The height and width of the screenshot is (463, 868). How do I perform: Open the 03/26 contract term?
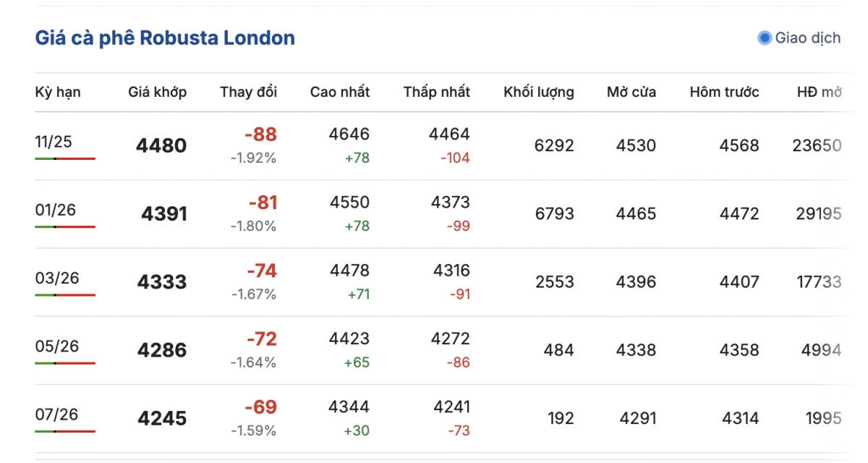(56, 278)
